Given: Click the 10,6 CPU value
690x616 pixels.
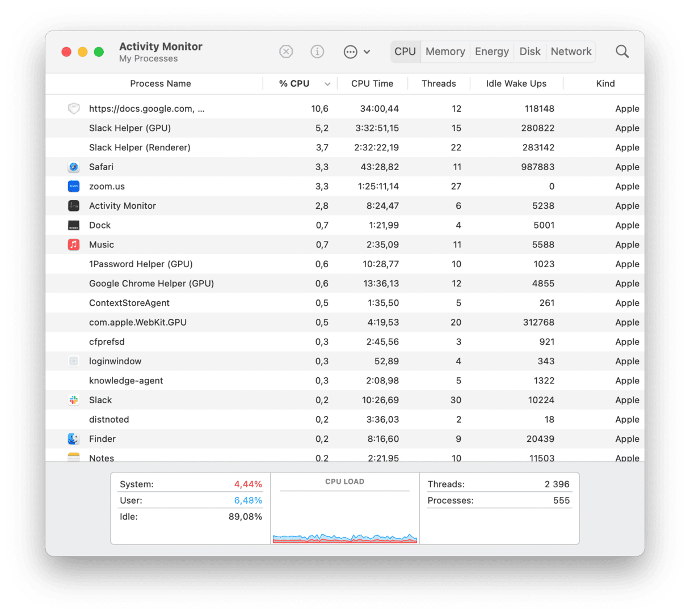Looking at the screenshot, I should coord(319,108).
